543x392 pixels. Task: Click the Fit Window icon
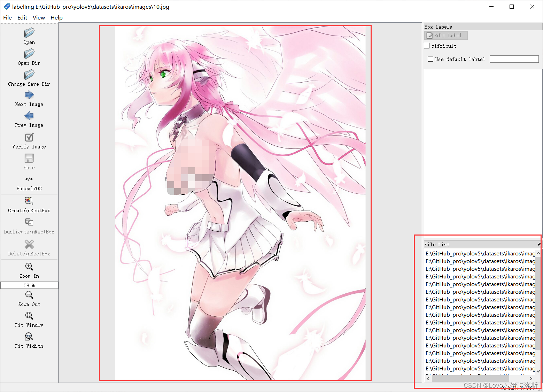[x=29, y=316]
